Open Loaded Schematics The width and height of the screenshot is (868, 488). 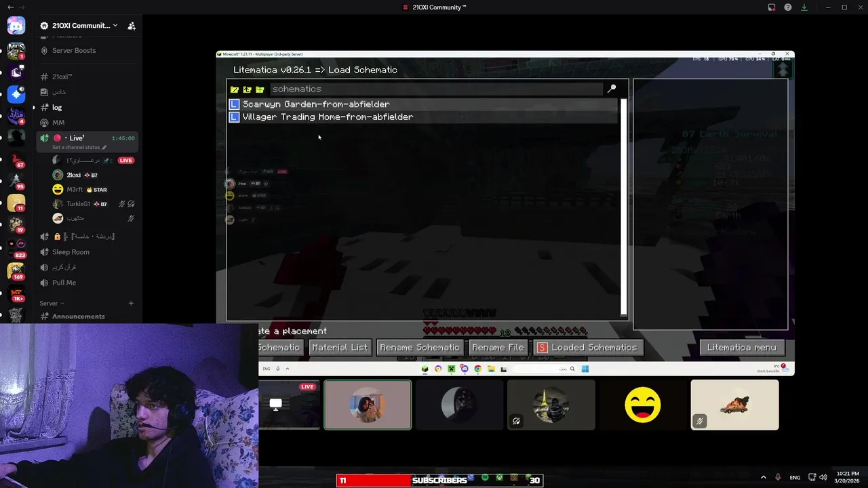pos(587,348)
